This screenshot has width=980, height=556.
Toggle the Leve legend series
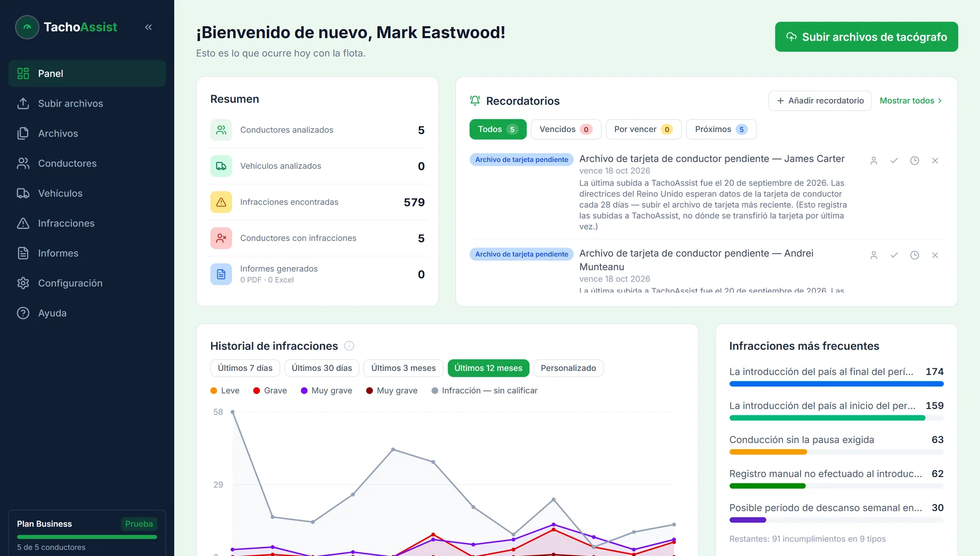click(225, 391)
